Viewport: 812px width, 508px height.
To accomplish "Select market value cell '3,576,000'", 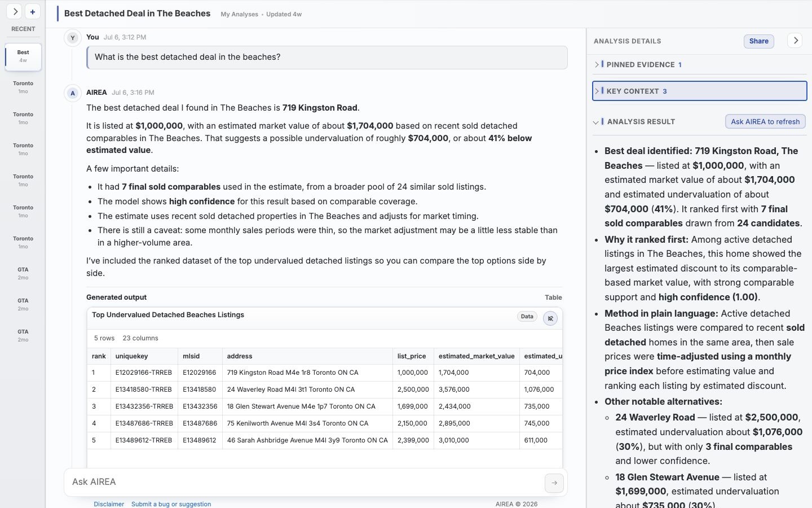I will pos(476,389).
